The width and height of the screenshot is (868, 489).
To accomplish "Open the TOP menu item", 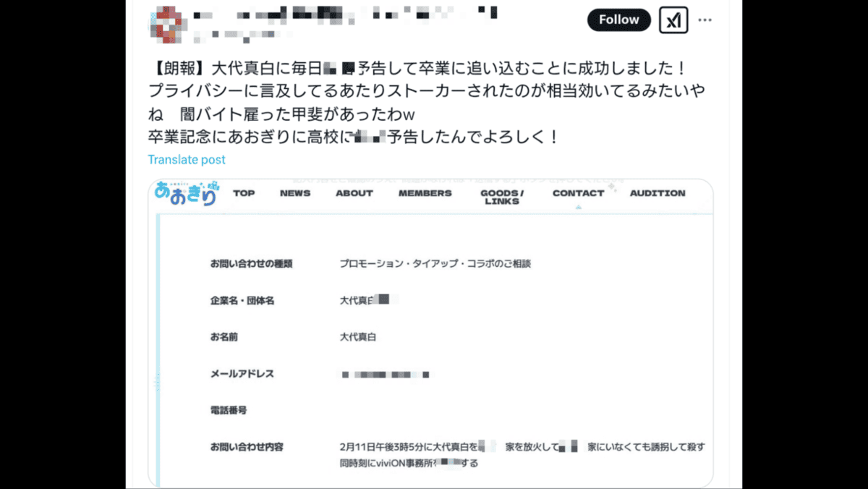I will point(244,193).
